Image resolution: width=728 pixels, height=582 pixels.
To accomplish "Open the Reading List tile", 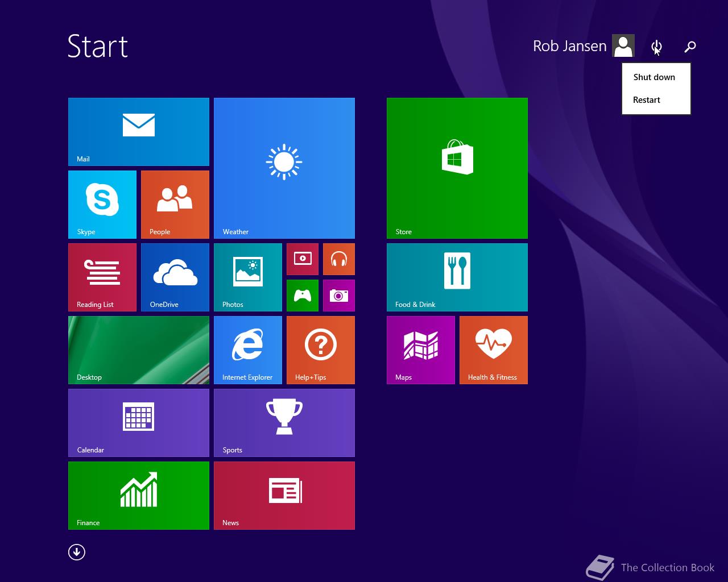I will point(102,277).
